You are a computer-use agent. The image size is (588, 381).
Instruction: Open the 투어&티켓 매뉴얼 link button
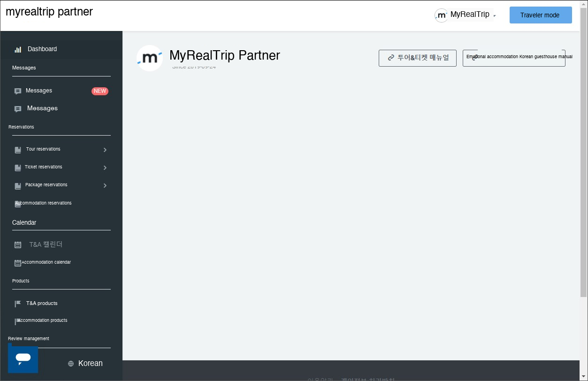point(417,58)
